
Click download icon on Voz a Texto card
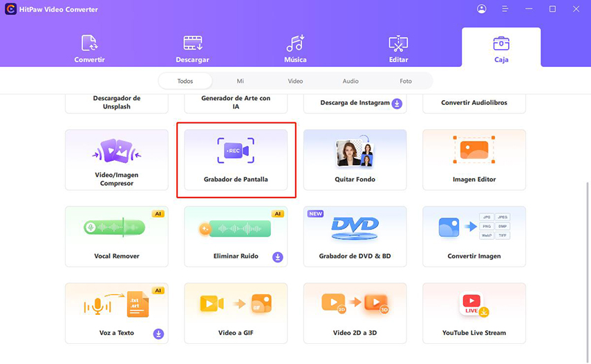[158, 334]
